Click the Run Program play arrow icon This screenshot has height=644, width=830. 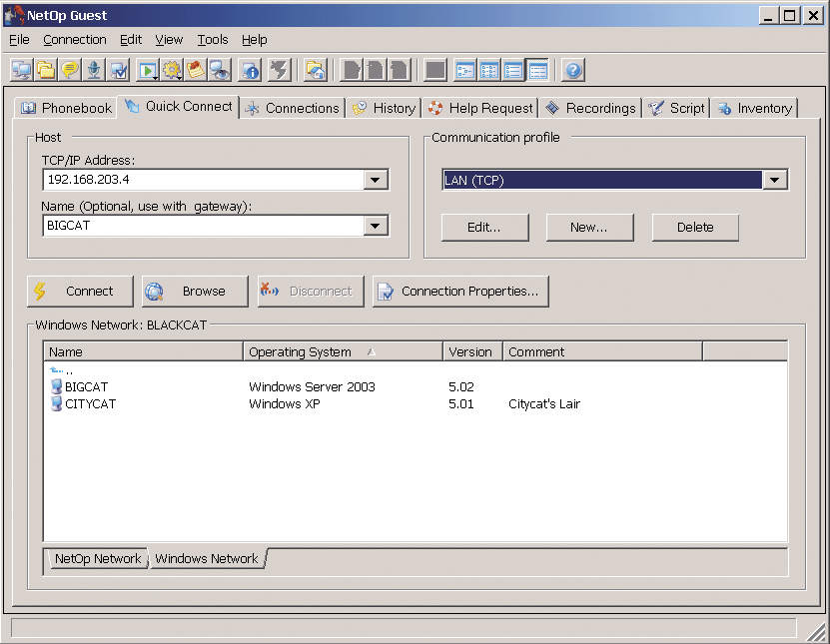148,70
